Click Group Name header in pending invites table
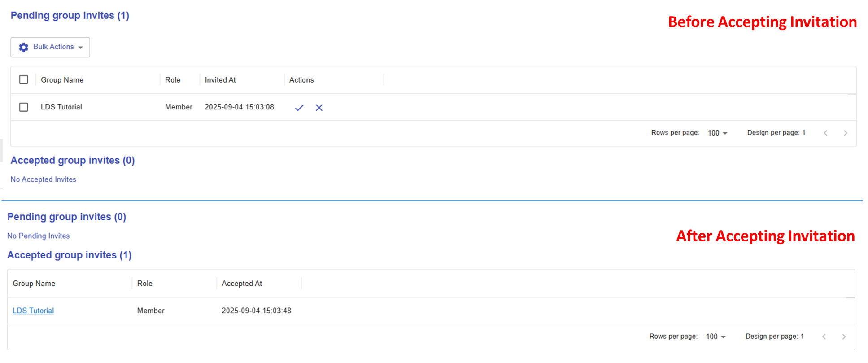This screenshot has height=363, width=868. click(x=62, y=80)
